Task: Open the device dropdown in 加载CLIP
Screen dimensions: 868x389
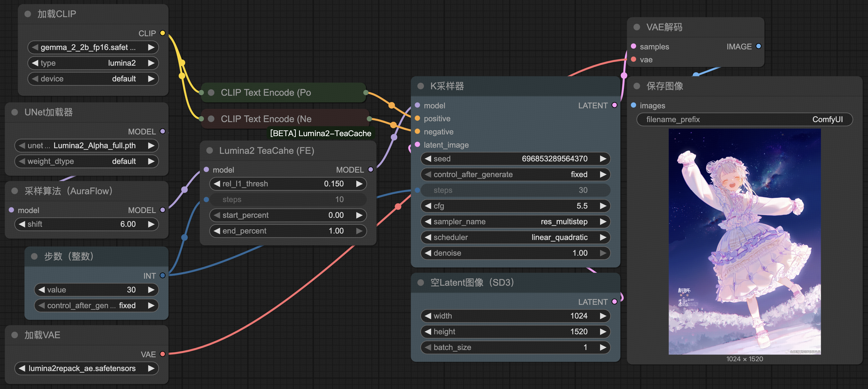Action: pos(93,79)
